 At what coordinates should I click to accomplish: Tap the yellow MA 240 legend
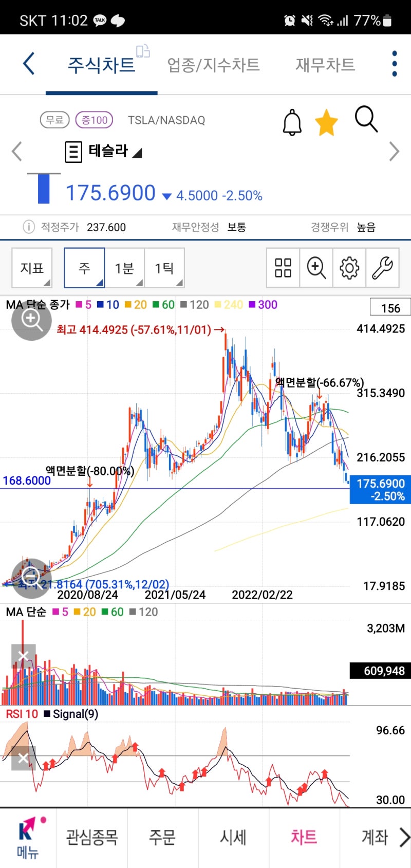tap(229, 305)
